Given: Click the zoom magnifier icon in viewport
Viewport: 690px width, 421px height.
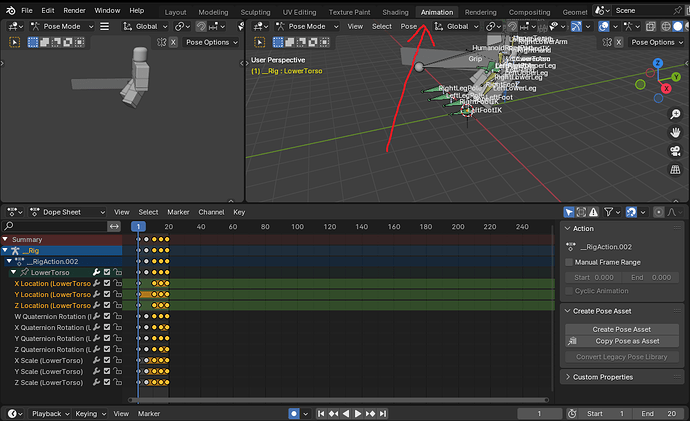Looking at the screenshot, I should pos(675,114).
